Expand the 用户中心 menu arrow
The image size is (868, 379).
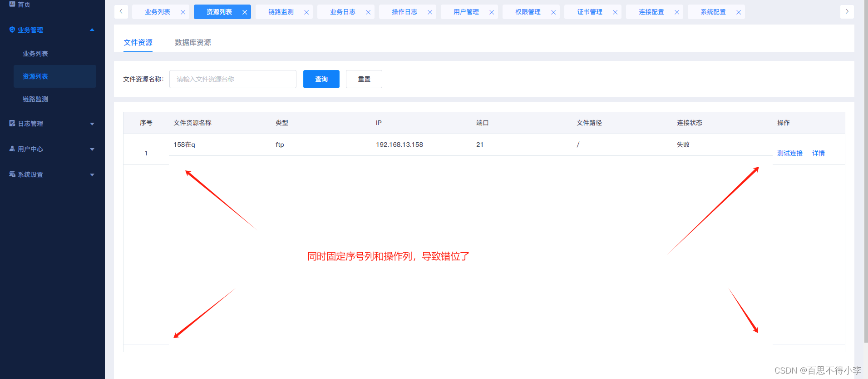click(92, 149)
